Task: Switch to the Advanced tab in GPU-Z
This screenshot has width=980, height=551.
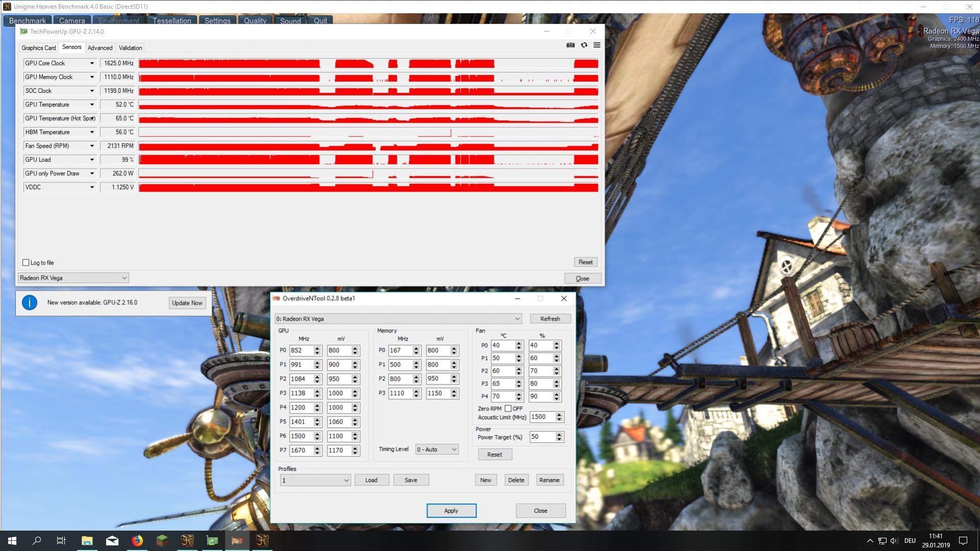Action: coord(100,48)
